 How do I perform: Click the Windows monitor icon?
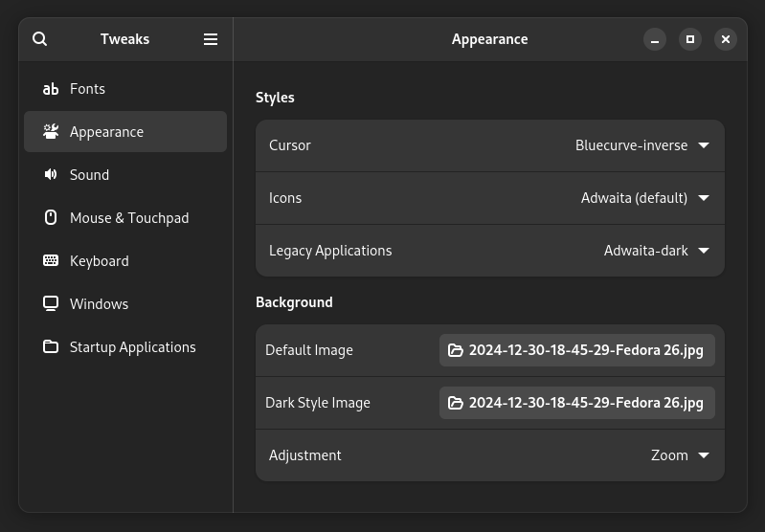[51, 304]
